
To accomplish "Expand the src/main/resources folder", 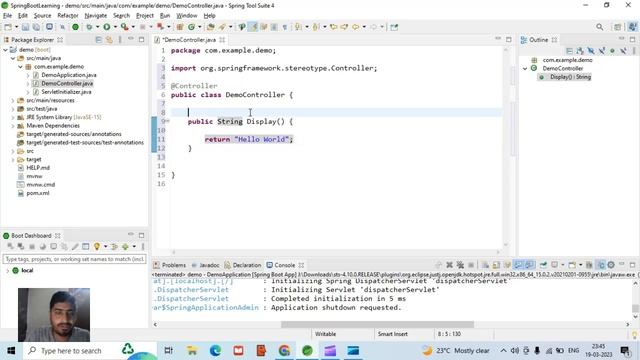I will coord(13,100).
